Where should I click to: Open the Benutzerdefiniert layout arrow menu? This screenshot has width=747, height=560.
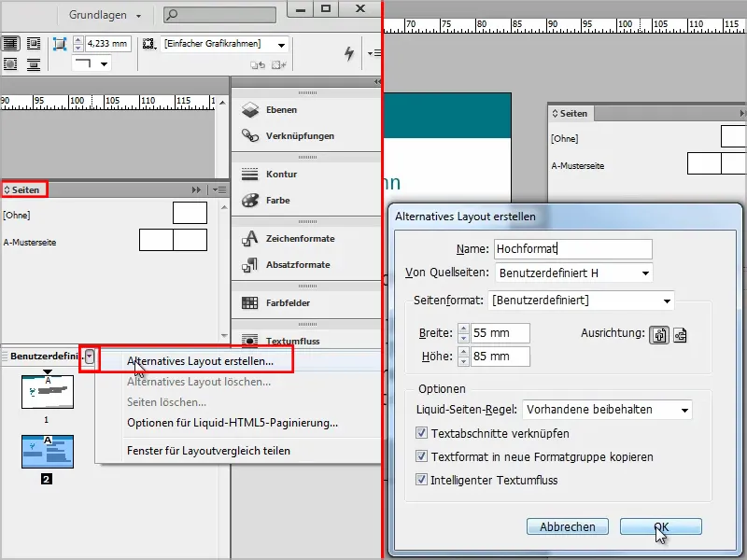point(90,357)
